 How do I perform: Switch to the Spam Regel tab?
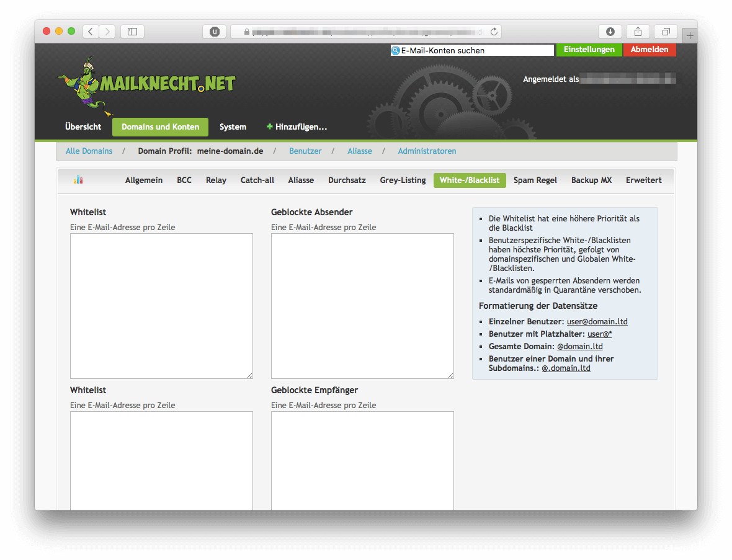(x=535, y=180)
